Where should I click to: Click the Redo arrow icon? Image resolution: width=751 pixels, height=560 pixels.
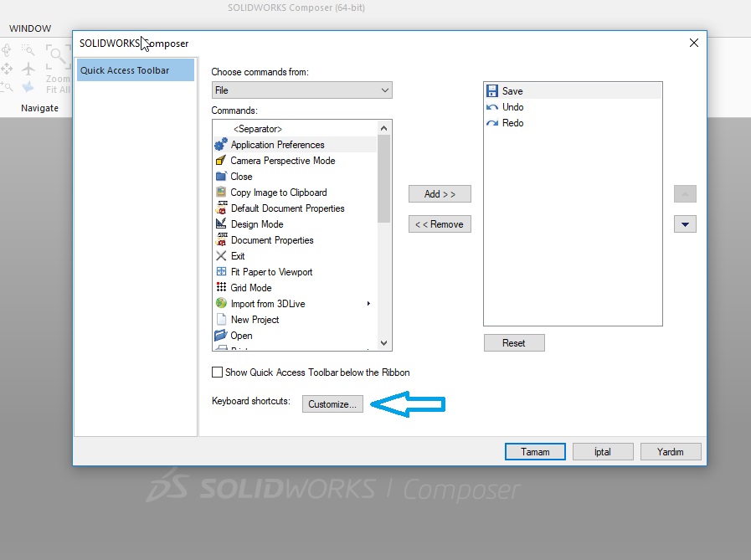(x=492, y=123)
